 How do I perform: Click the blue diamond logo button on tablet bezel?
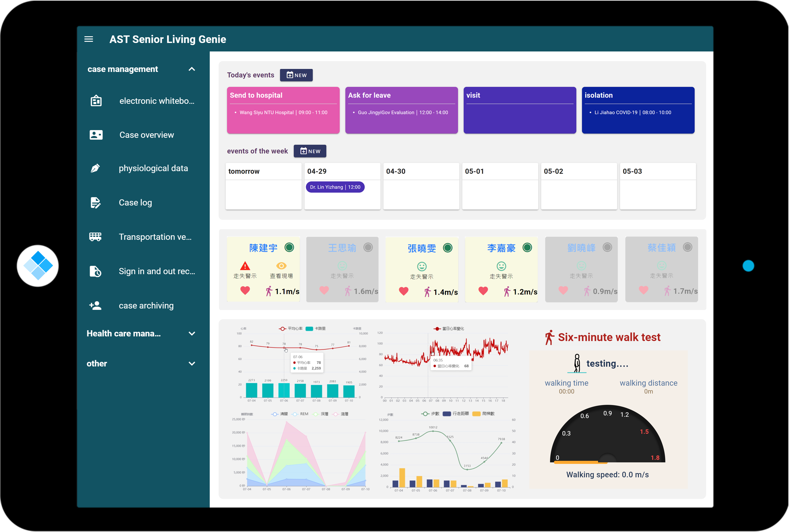tap(38, 266)
